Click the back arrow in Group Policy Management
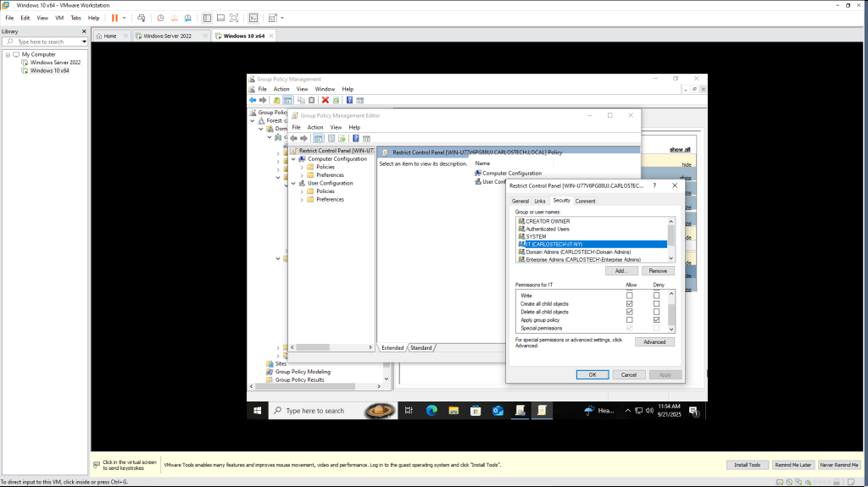 coord(252,100)
